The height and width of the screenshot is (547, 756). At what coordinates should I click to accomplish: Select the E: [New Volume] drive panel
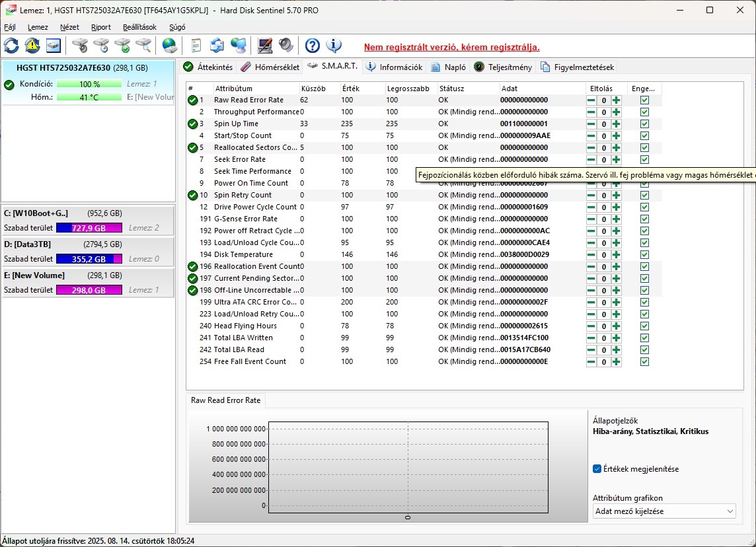pyautogui.click(x=89, y=282)
